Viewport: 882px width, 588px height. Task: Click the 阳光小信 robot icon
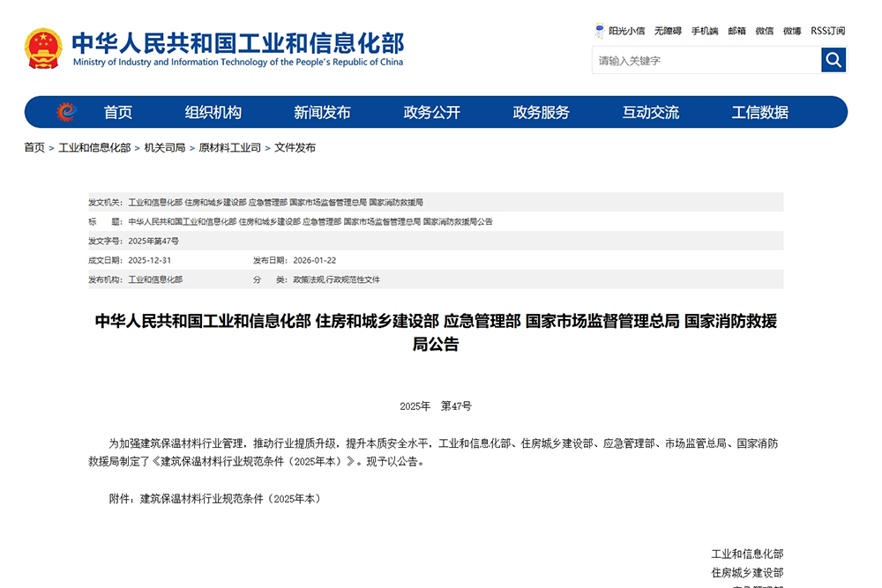[600, 30]
